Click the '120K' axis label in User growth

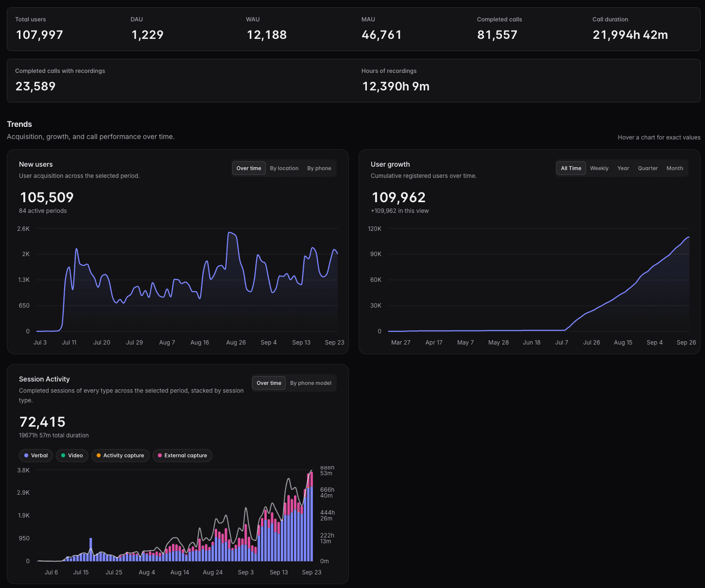click(375, 229)
